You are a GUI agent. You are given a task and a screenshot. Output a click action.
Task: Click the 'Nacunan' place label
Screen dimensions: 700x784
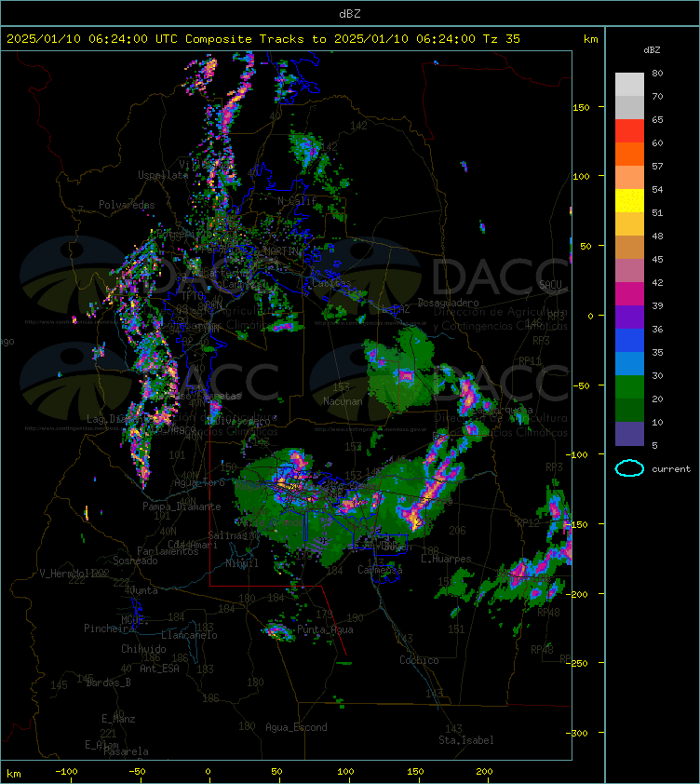(343, 401)
